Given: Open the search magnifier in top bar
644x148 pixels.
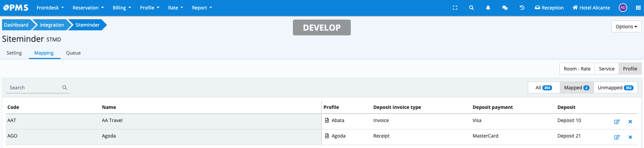Looking at the screenshot, I should pyautogui.click(x=471, y=8).
